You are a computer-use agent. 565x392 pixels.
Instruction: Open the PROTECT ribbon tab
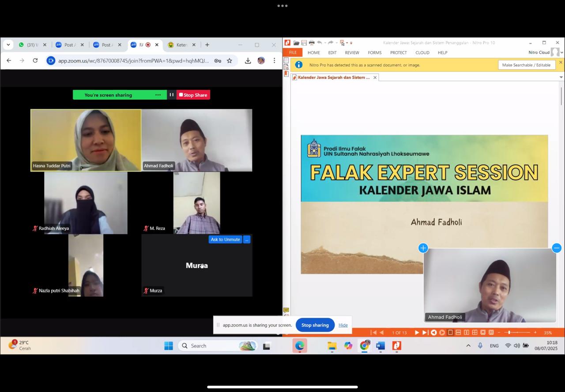coord(398,52)
